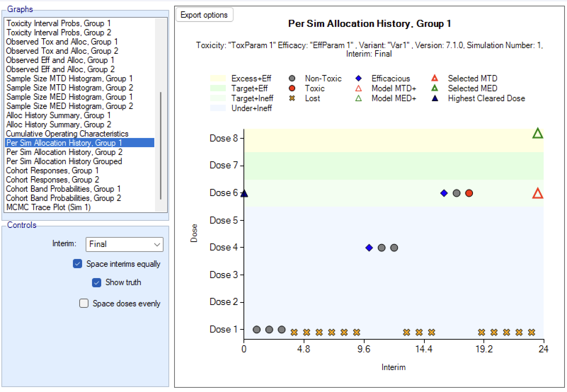
Task: Open MCMC Trace Plot (Sim 1)
Action: pyautogui.click(x=48, y=207)
